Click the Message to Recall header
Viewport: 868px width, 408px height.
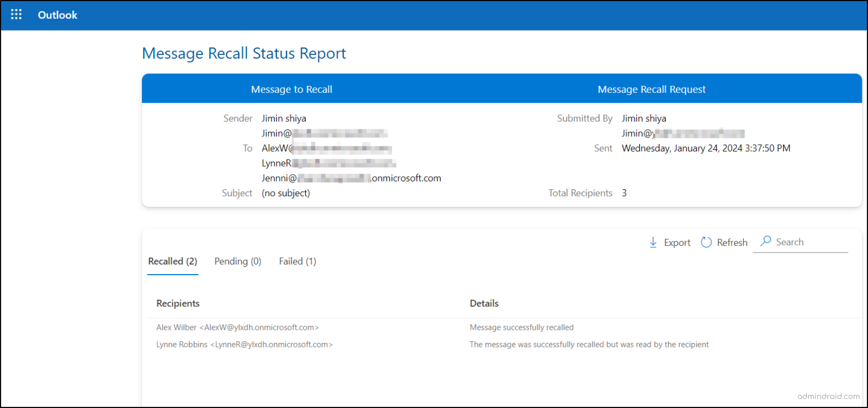292,89
